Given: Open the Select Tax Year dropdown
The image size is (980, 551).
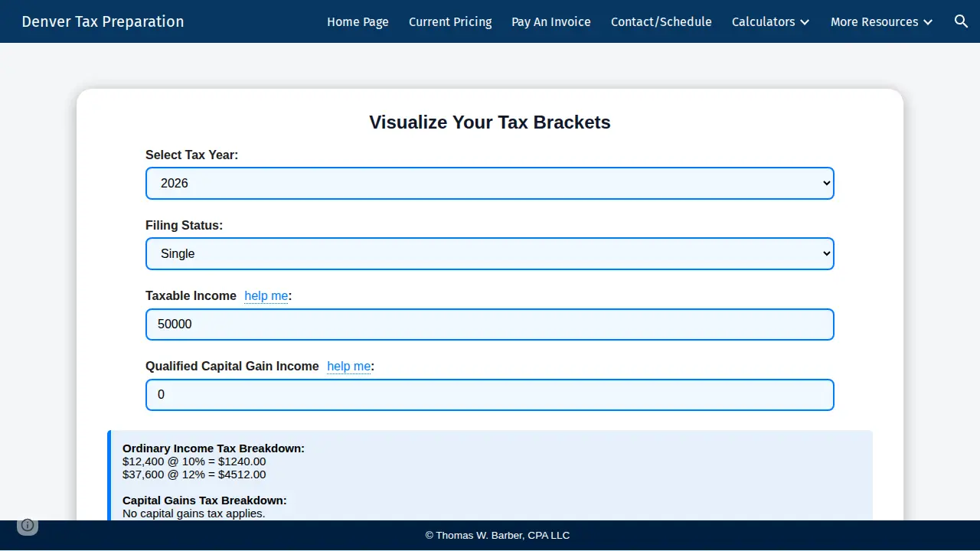Looking at the screenshot, I should click(490, 184).
